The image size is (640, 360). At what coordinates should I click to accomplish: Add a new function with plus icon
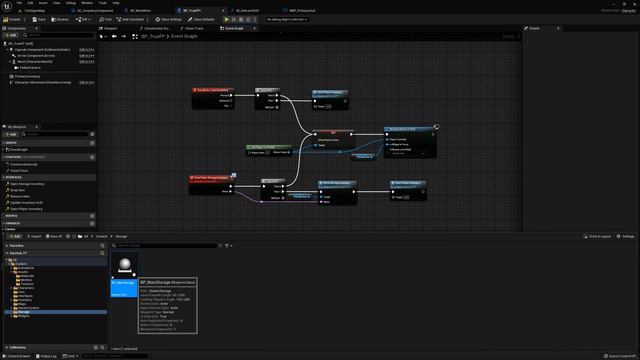92,157
